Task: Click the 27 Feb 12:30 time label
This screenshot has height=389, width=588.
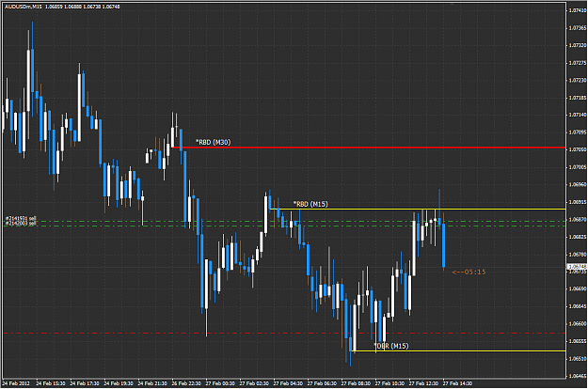Action: (423, 383)
